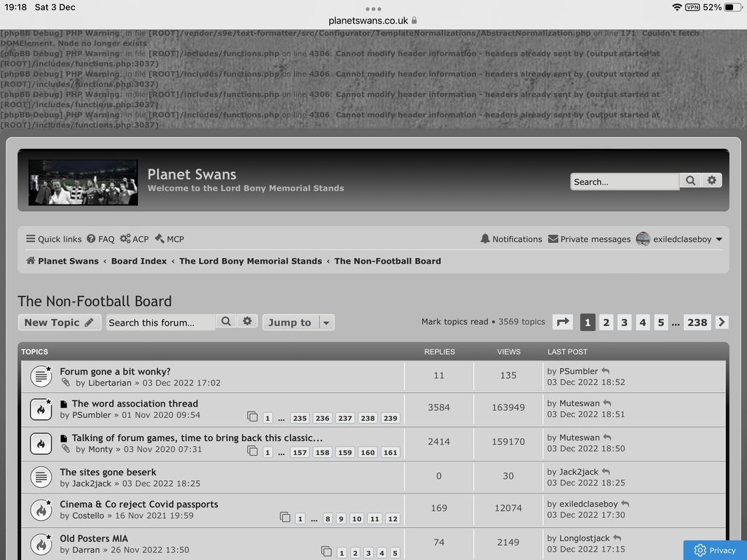Open ACP administration panel
The image size is (747, 560).
(x=134, y=239)
